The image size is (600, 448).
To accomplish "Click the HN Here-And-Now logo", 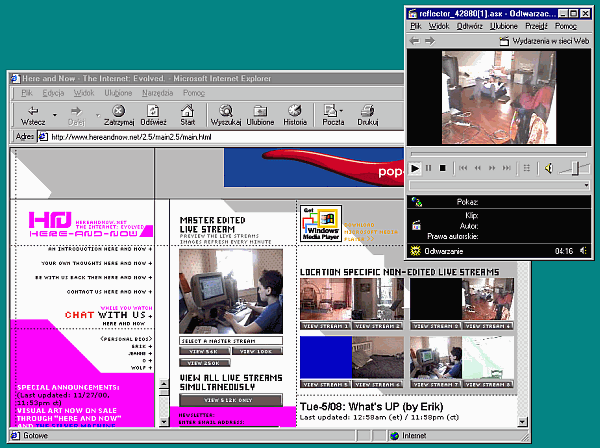I will [x=91, y=225].
